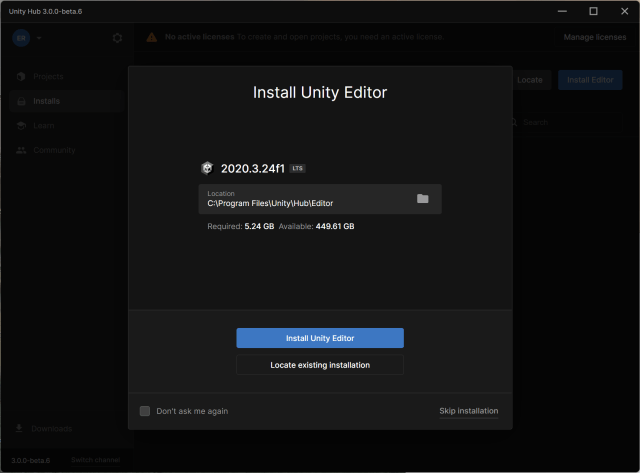640x473 pixels.
Task: Open the Installs section in sidebar
Action: point(67,101)
